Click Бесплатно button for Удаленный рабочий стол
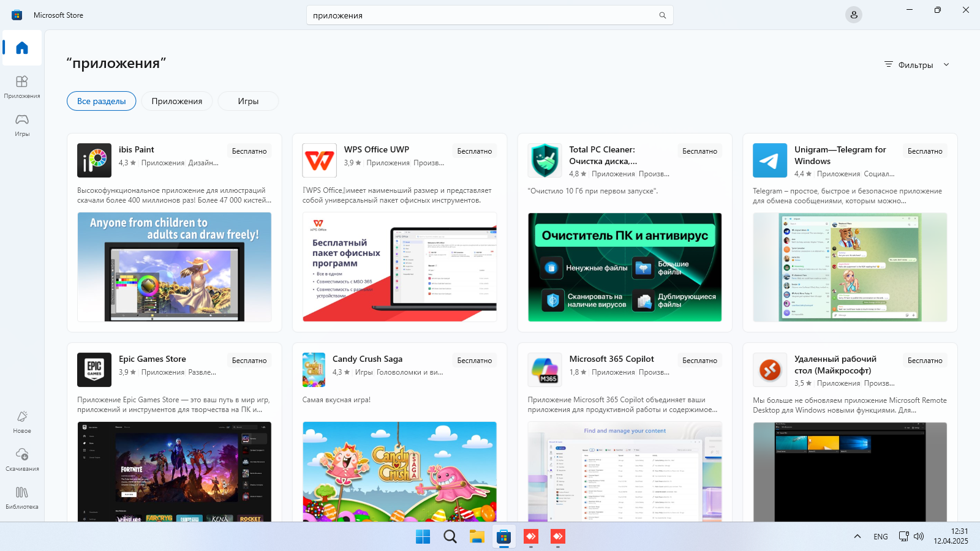 tap(925, 361)
